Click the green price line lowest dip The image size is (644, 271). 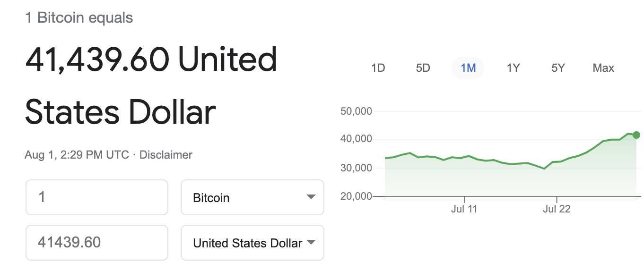[x=544, y=169]
